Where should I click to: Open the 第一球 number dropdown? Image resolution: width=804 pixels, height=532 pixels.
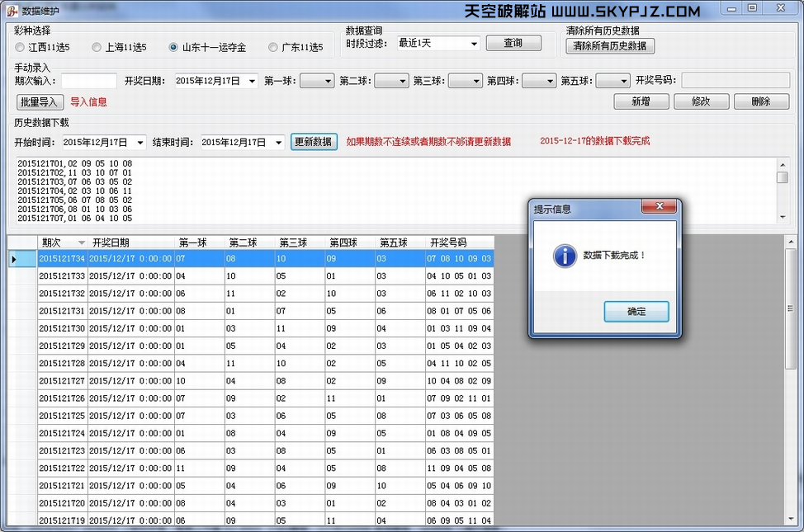tap(327, 81)
